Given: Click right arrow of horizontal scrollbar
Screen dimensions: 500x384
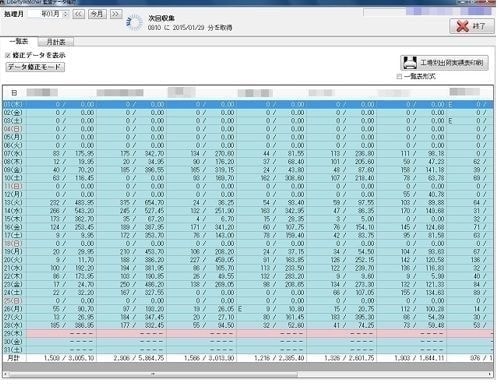Looking at the screenshot, I should (x=490, y=374).
